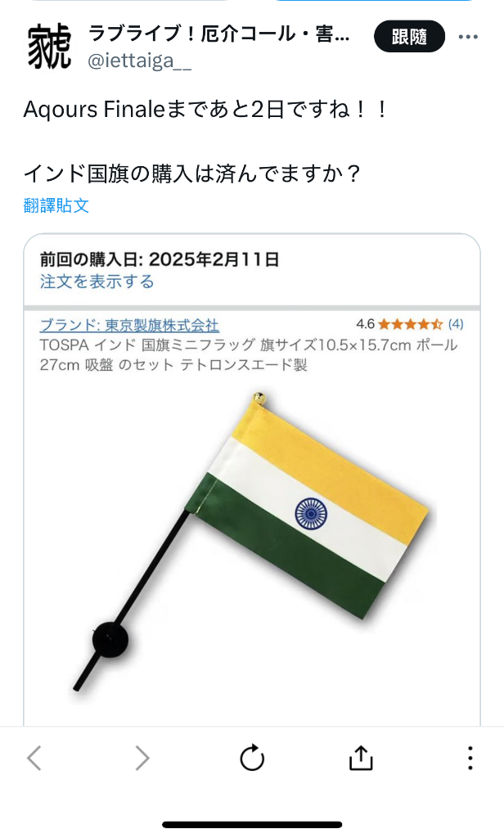Tap the 4.6 star rating stars
Screen dimensions: 504x838
[411, 324]
